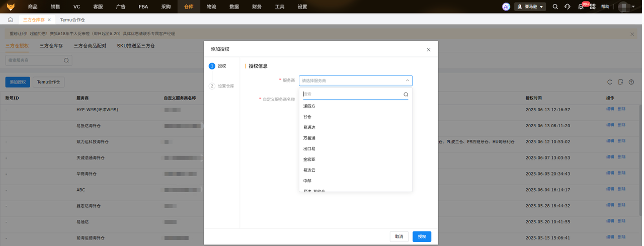Open the user avatar account dropdown
The height and width of the screenshot is (246, 644).
(x=627, y=7)
